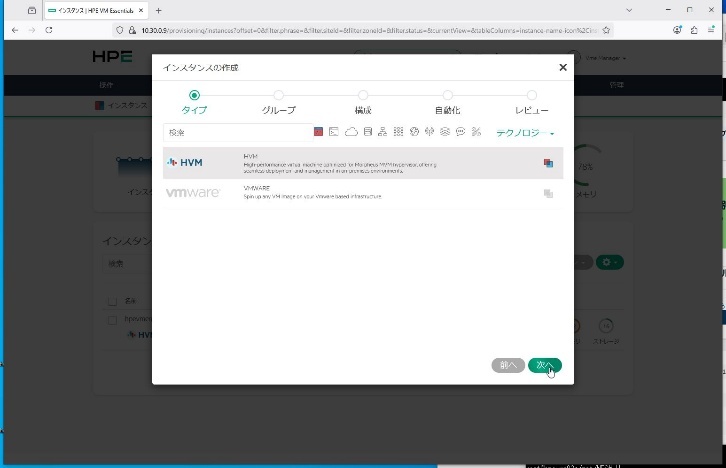Open the green gear settings dropdown
Viewport: 726px width, 468px height.
pyautogui.click(x=609, y=262)
